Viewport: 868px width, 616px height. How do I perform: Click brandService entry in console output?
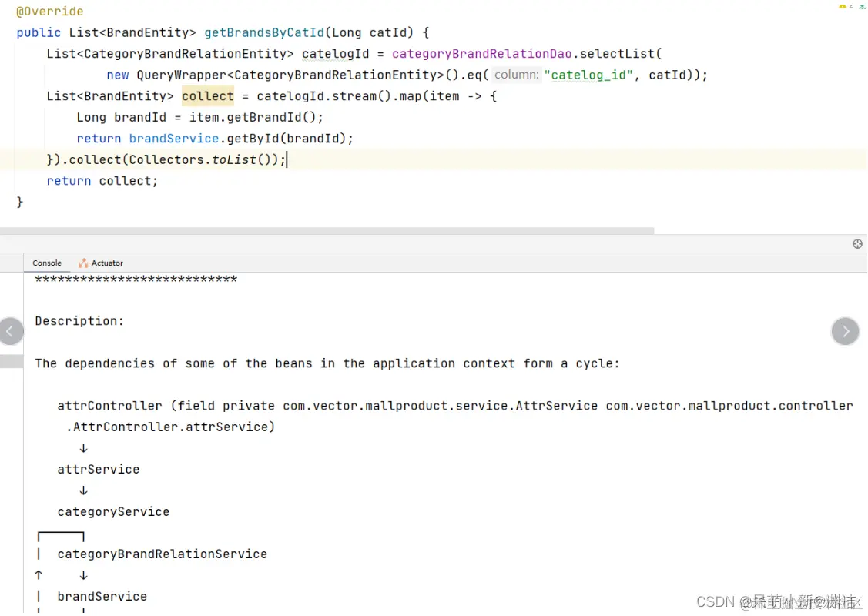click(102, 597)
